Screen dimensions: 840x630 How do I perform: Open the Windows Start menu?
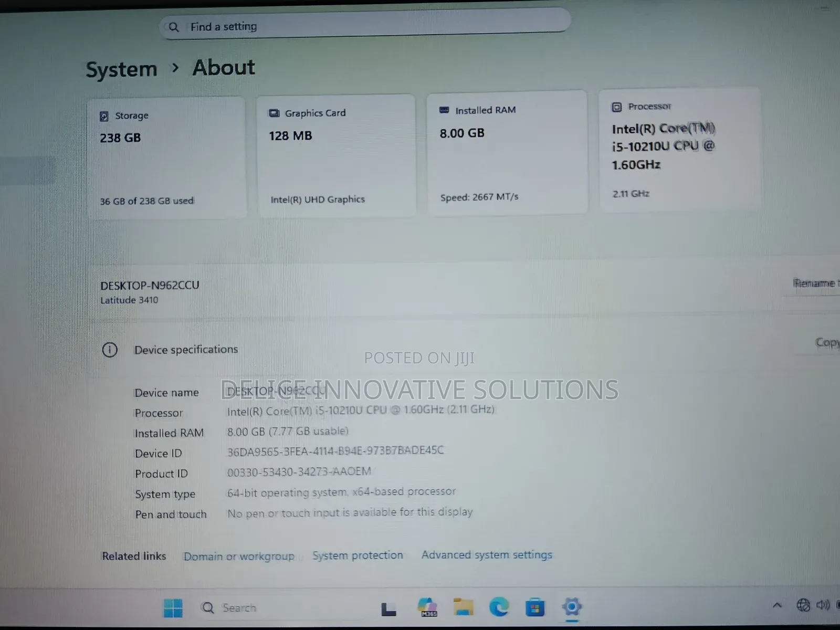pyautogui.click(x=173, y=608)
